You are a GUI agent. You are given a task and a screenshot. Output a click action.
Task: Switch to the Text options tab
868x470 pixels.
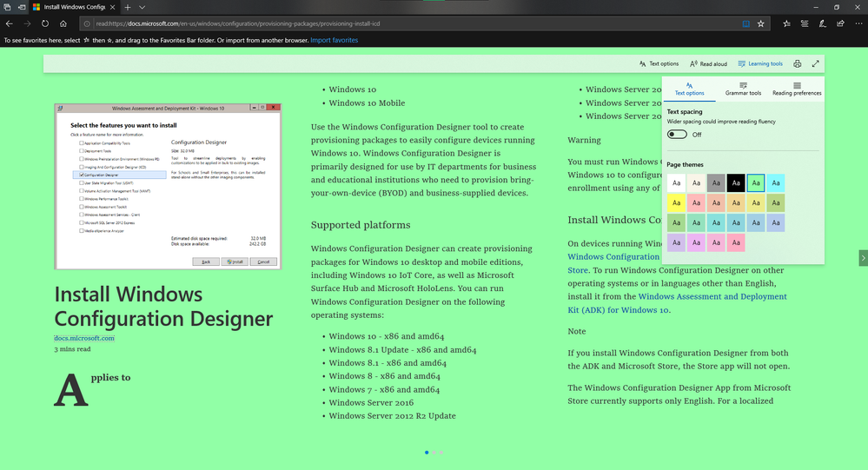(689, 89)
